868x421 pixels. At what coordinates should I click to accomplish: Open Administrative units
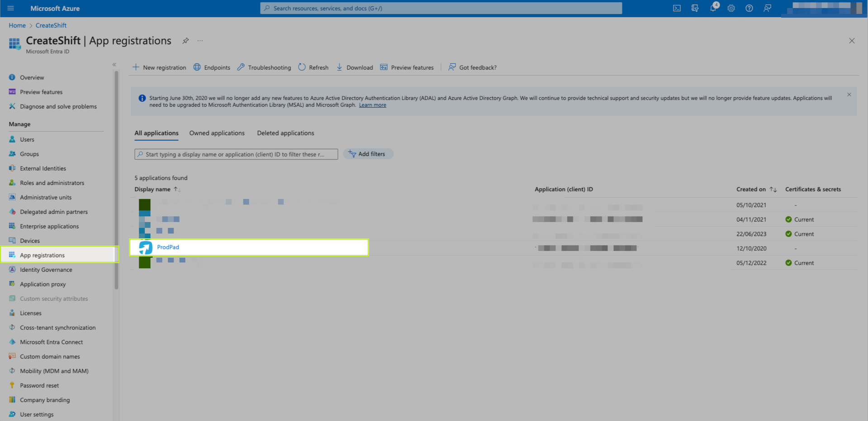[x=45, y=197]
